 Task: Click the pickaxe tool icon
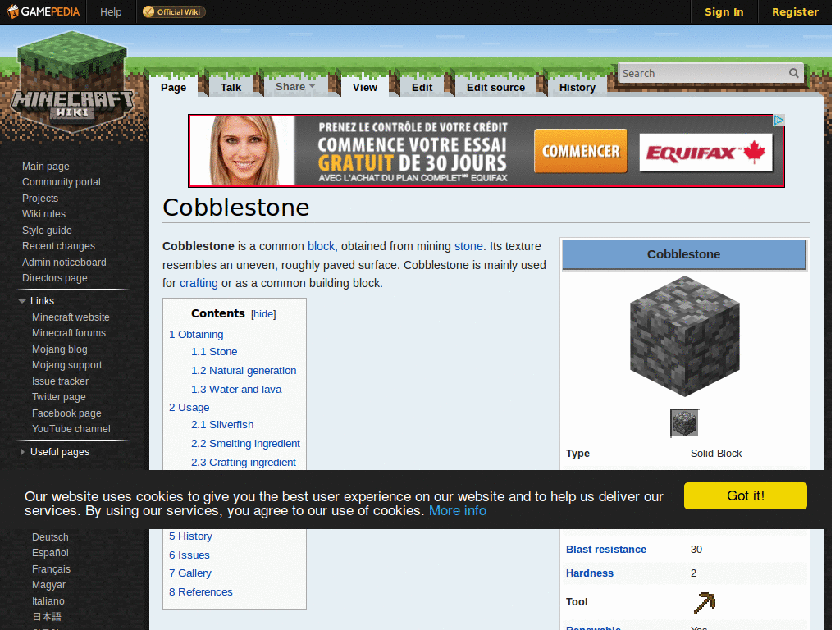704,602
